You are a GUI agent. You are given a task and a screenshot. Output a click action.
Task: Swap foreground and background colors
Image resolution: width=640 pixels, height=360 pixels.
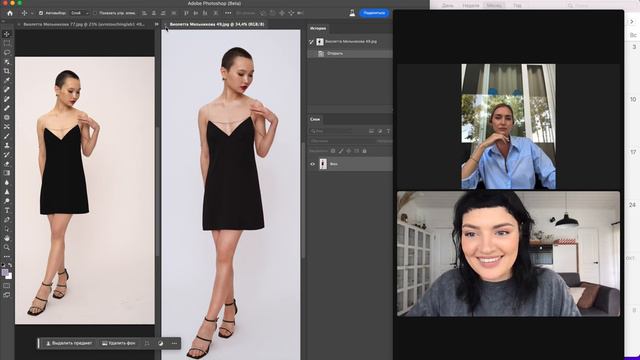10,265
